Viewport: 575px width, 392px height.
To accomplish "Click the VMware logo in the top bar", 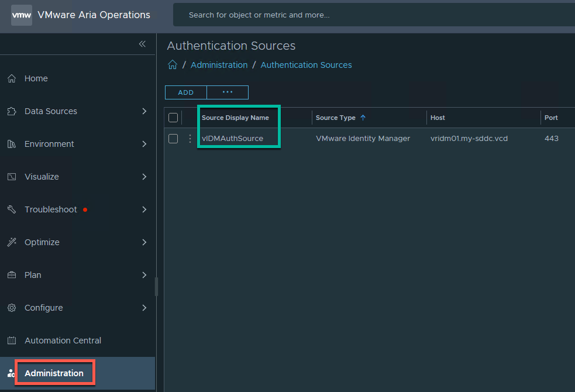I will pyautogui.click(x=21, y=15).
